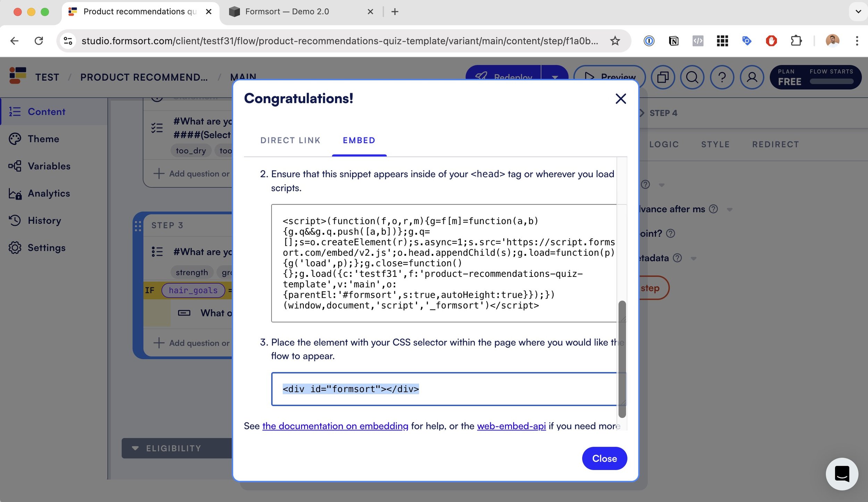Click help icon beside advance after ms
This screenshot has width=868, height=502.
pyautogui.click(x=713, y=209)
